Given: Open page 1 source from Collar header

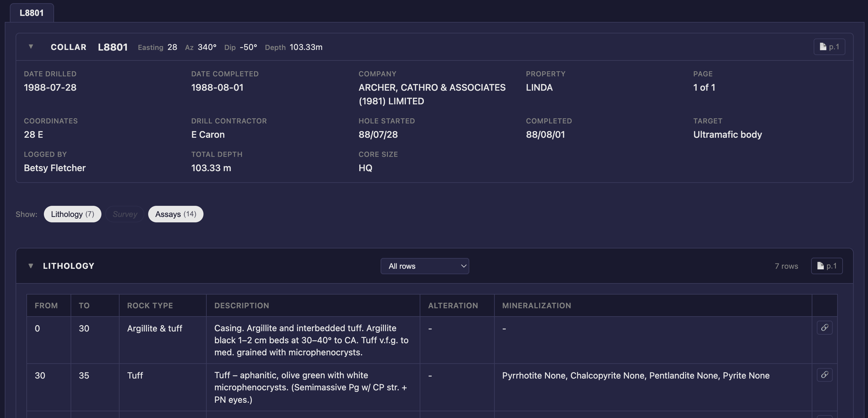Looking at the screenshot, I should pyautogui.click(x=829, y=46).
